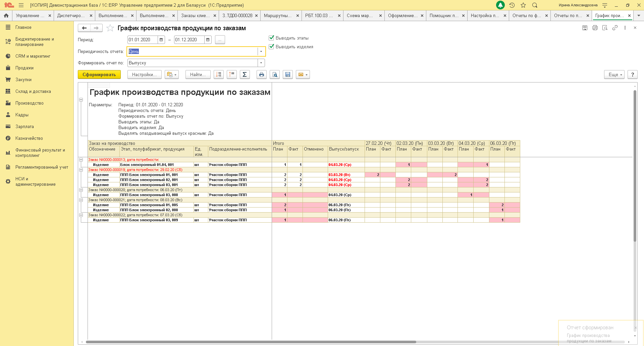
Task: Click the printer icon in report toolbar
Action: 262,74
